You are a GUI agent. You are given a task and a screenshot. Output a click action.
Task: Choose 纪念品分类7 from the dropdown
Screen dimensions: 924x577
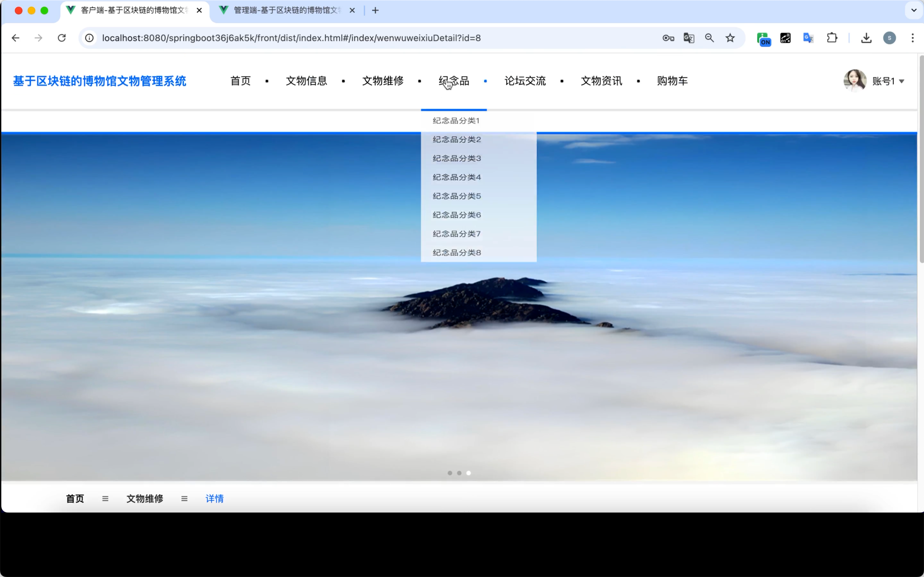[x=479, y=233]
